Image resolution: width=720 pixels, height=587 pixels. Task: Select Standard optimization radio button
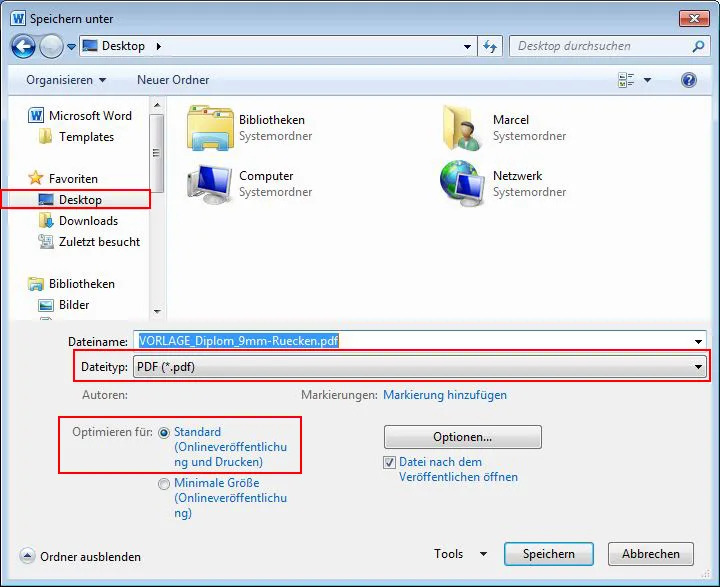164,433
